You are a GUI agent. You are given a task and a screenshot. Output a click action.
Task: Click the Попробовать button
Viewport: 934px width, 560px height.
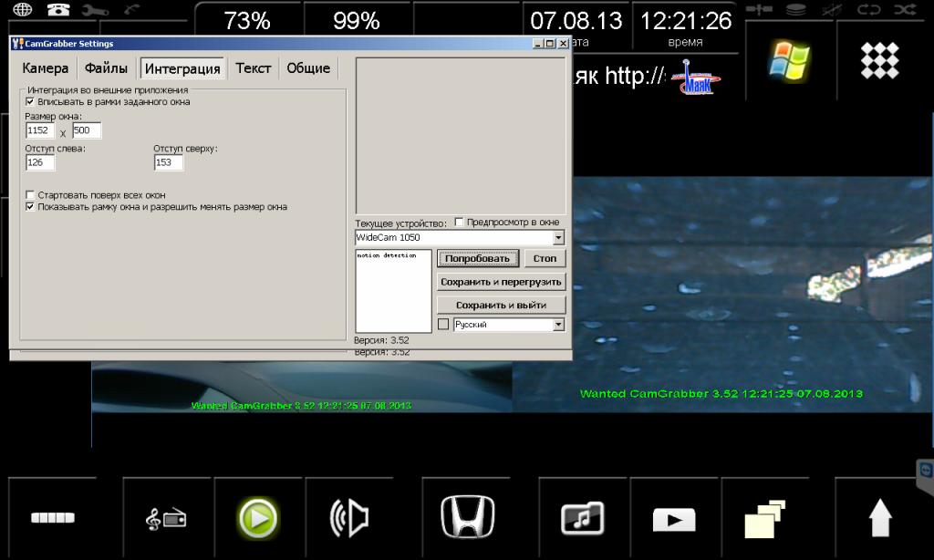[x=478, y=259]
